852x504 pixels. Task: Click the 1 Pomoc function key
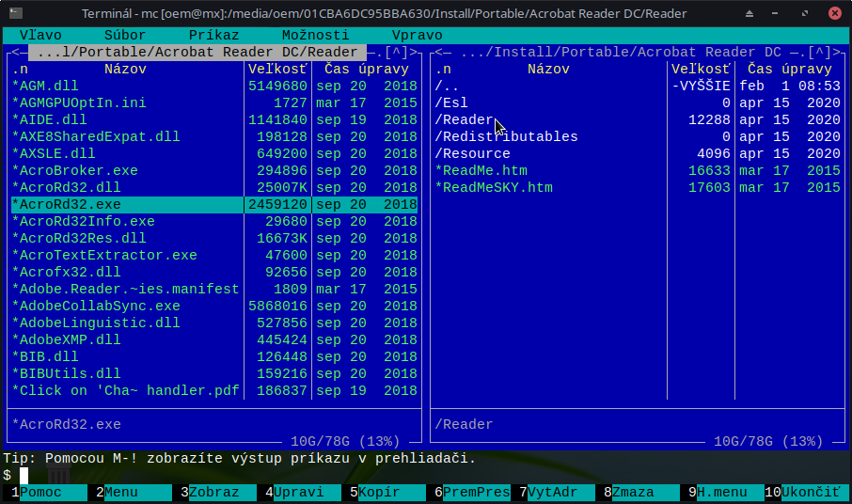[x=45, y=493]
